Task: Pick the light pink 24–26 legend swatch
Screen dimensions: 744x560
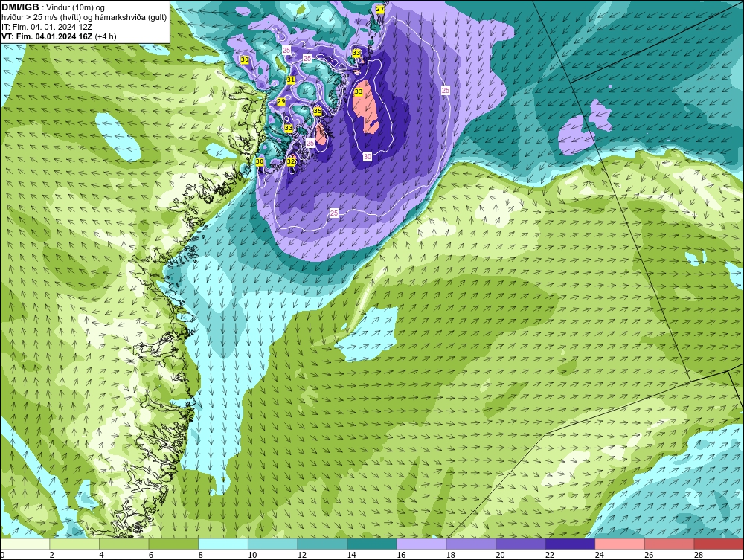Action: [x=620, y=544]
